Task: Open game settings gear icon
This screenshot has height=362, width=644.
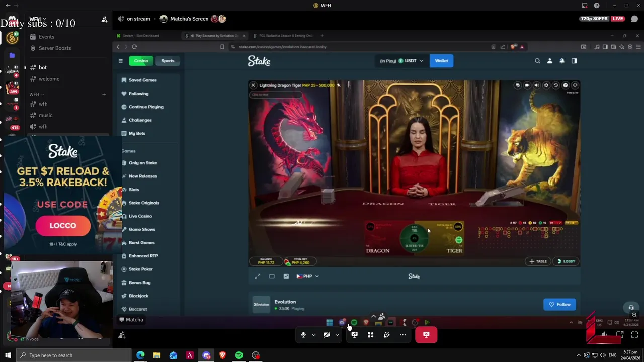Action: click(546, 85)
